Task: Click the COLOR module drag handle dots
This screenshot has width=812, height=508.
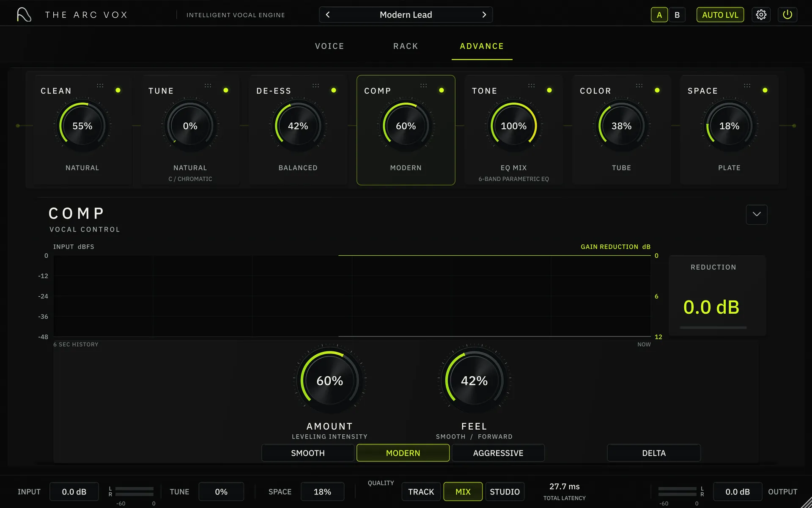Action: 639,86
